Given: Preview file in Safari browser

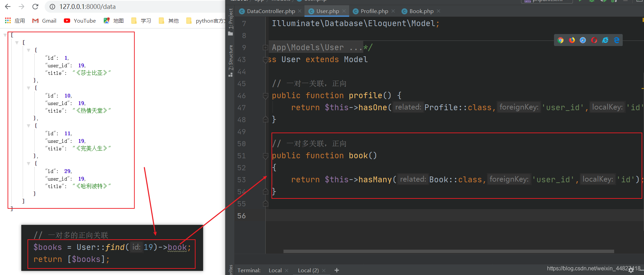Looking at the screenshot, I should coord(583,40).
